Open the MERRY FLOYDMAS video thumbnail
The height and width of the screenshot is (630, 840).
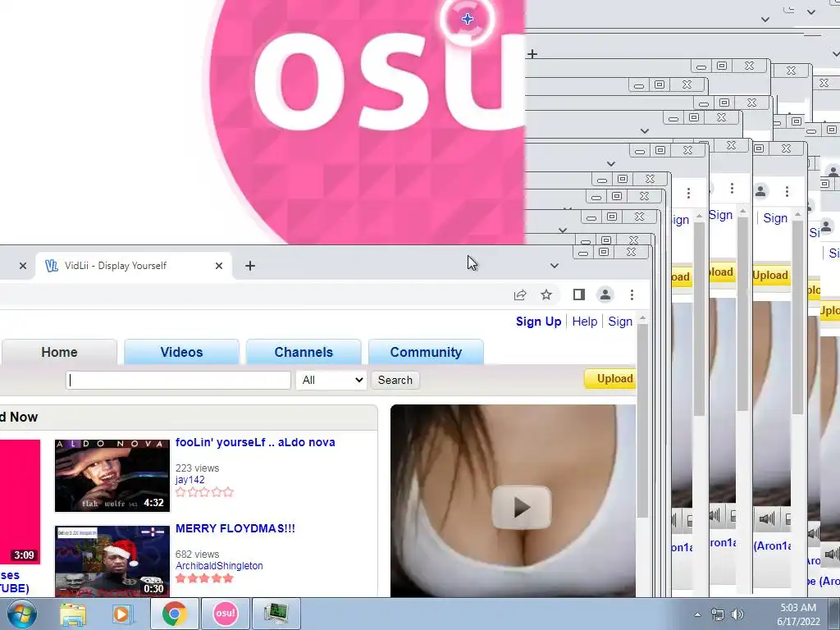[x=112, y=561]
